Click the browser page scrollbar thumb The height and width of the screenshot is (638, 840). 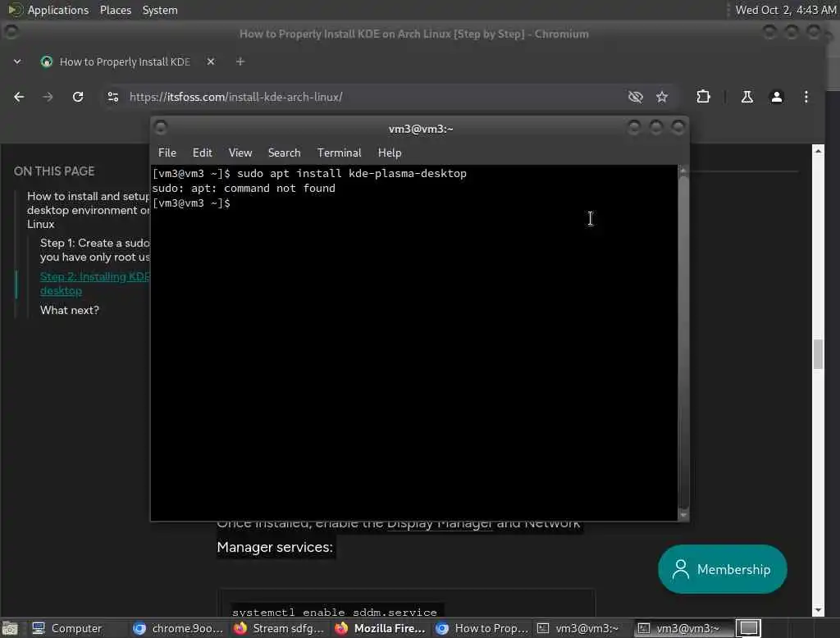(818, 354)
